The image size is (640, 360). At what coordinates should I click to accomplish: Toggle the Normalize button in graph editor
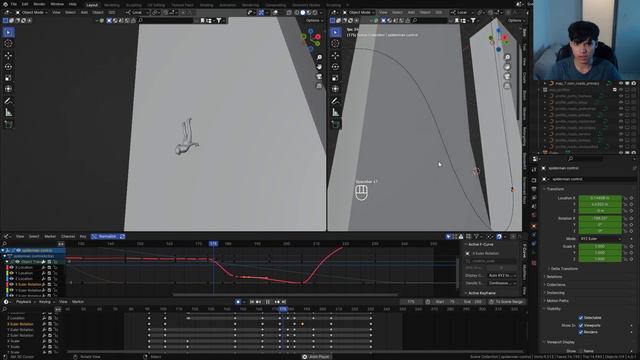tap(105, 237)
